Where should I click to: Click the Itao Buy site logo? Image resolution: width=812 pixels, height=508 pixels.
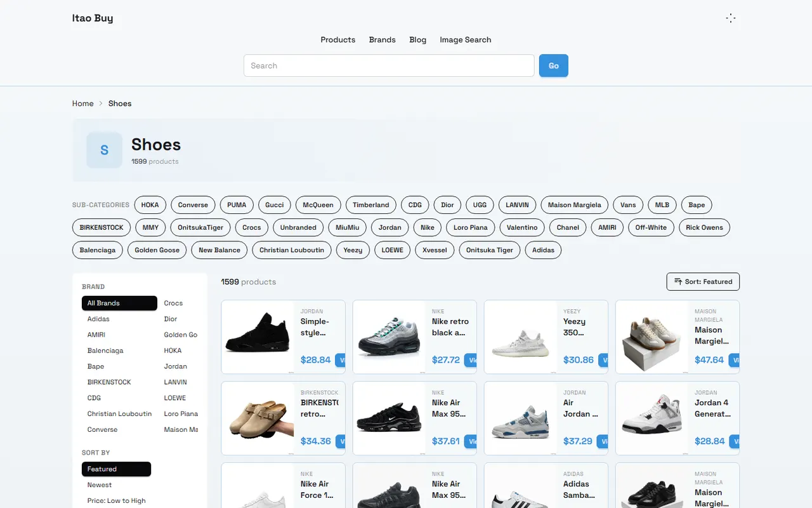point(93,18)
